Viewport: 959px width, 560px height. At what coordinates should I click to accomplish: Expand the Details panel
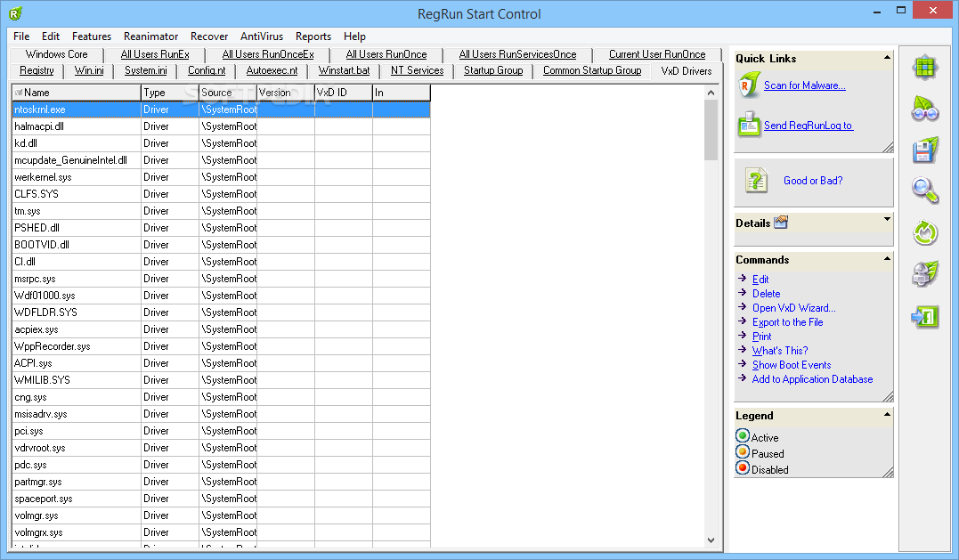[x=887, y=219]
